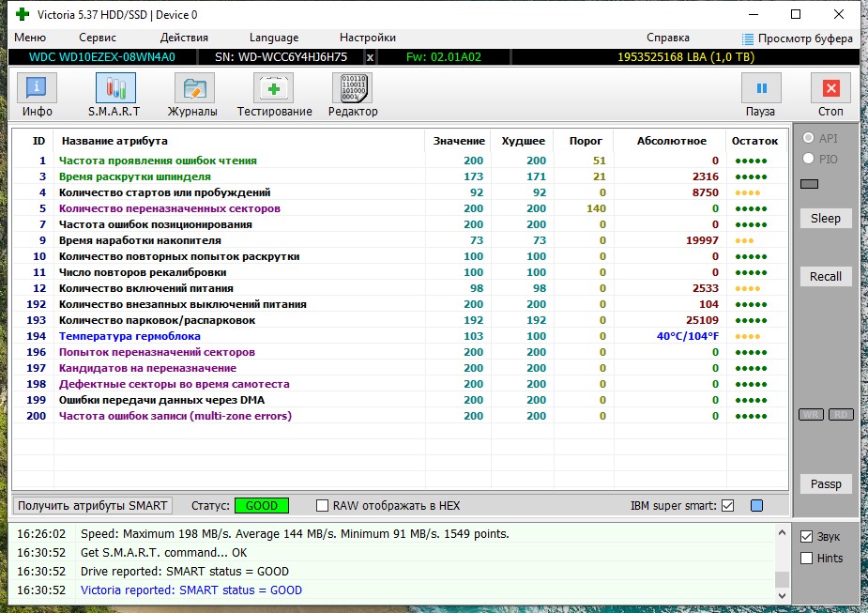
Task: Click the Худшее column header
Action: [x=523, y=141]
